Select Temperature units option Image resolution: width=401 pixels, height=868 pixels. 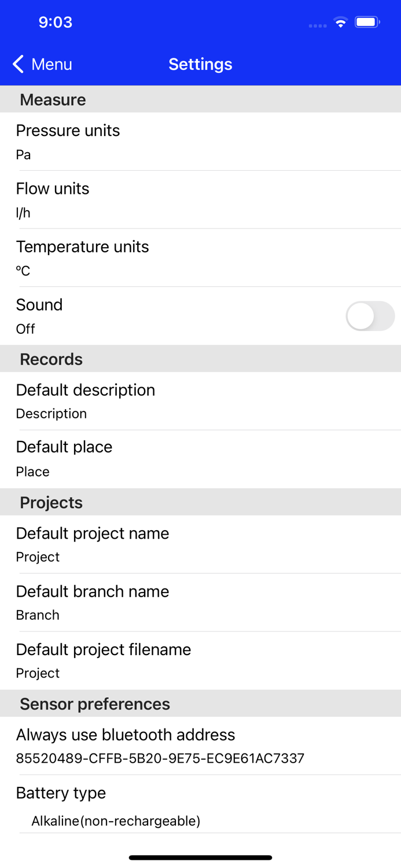pyautogui.click(x=200, y=258)
